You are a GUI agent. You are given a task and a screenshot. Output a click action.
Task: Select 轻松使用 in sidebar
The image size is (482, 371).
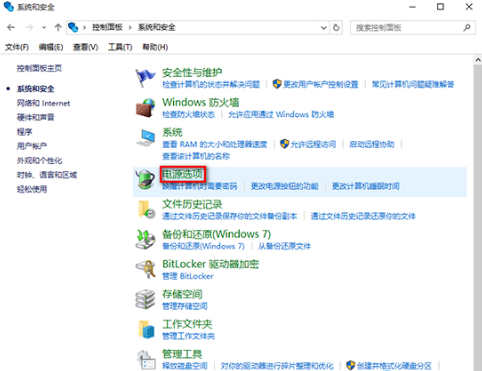pyautogui.click(x=32, y=189)
